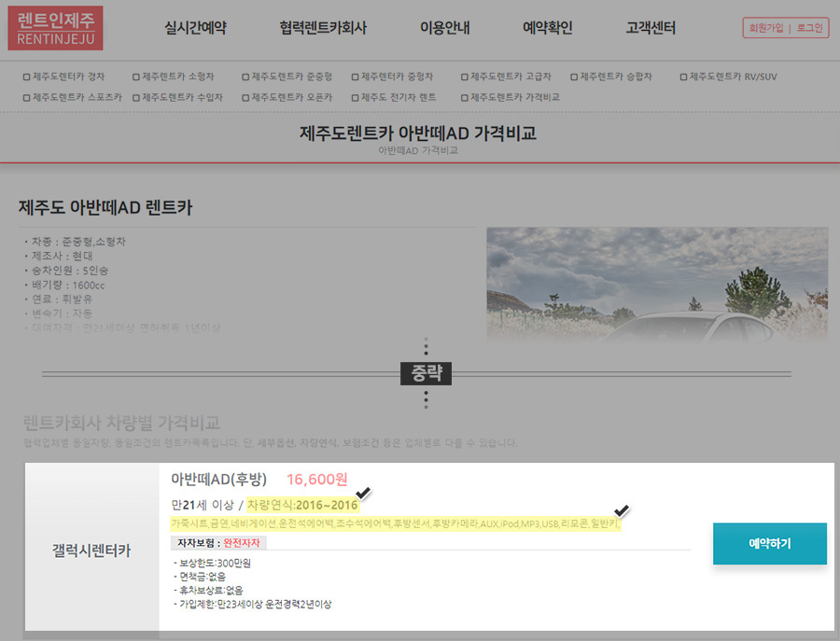Open the 예약확인 menu
840x641 pixels.
point(548,28)
